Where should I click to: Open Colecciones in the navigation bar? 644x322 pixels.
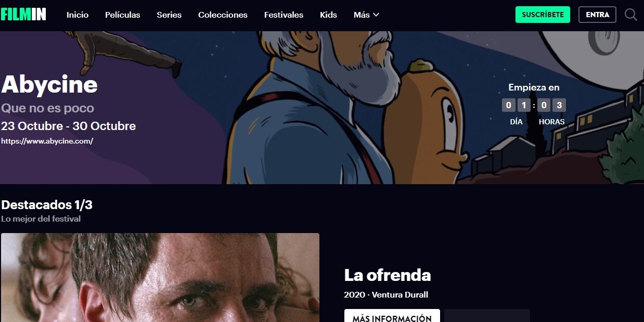223,15
